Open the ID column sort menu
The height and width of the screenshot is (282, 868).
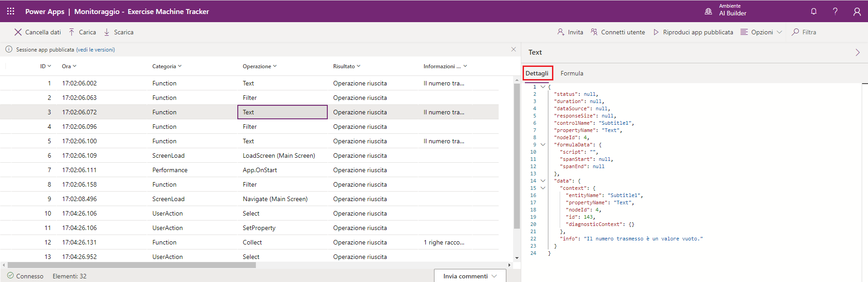[46, 66]
